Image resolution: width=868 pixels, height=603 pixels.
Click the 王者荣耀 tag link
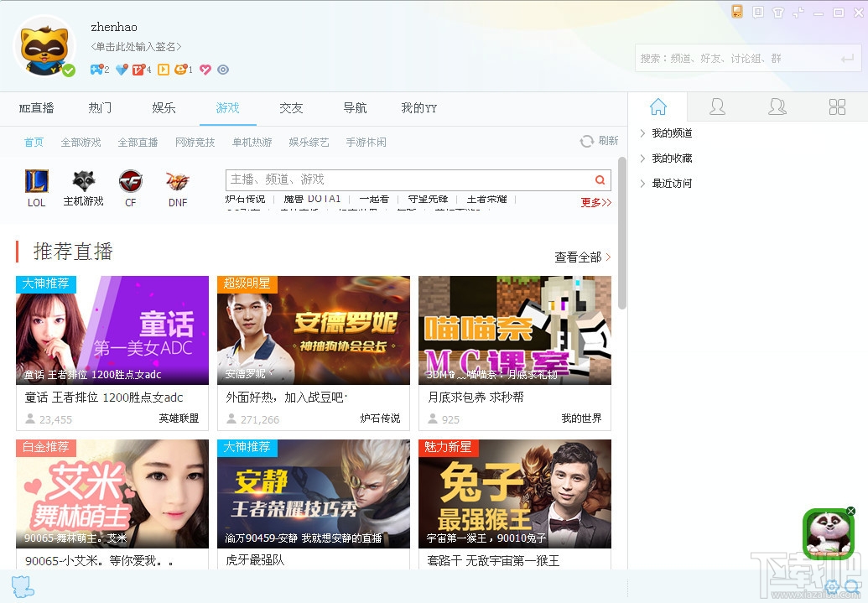coord(486,200)
